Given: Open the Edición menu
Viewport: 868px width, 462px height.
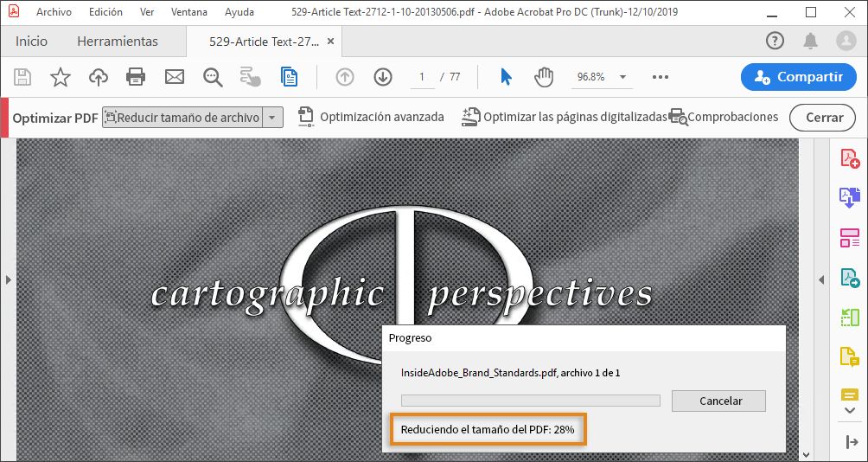Looking at the screenshot, I should pyautogui.click(x=105, y=11).
